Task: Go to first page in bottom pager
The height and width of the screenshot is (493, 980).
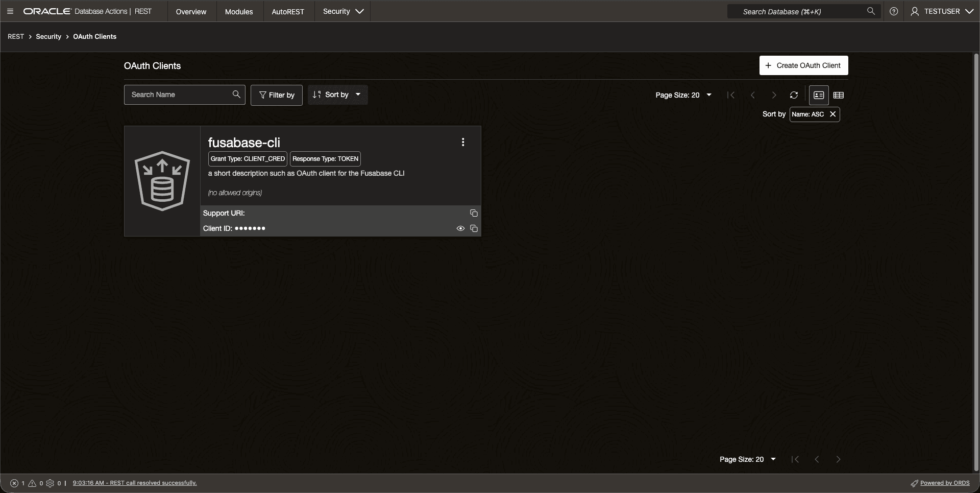Action: 795,459
